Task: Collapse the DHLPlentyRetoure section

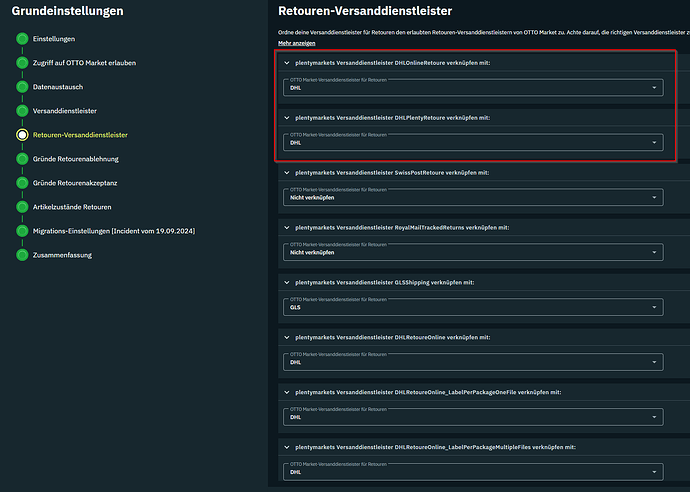Action: tap(287, 118)
